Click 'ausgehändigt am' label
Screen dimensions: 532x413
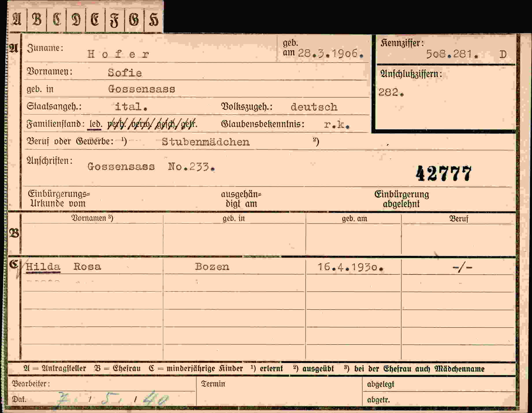(x=241, y=199)
